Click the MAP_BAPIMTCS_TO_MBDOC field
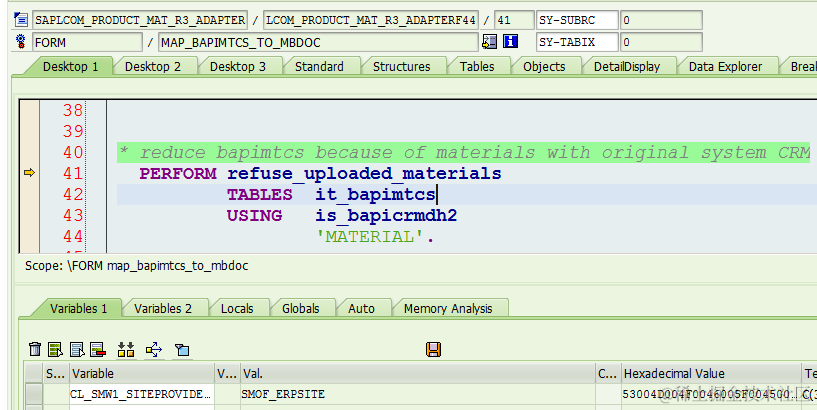This screenshot has height=410, width=817. pyautogui.click(x=318, y=42)
